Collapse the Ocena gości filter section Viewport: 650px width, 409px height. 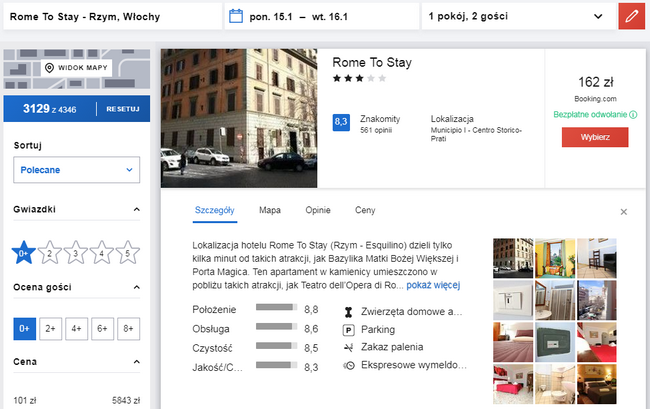(x=136, y=288)
